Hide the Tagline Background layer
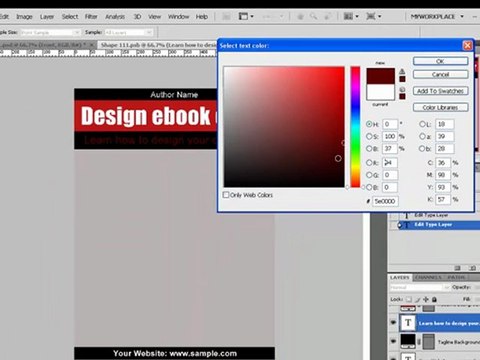 [393, 341]
